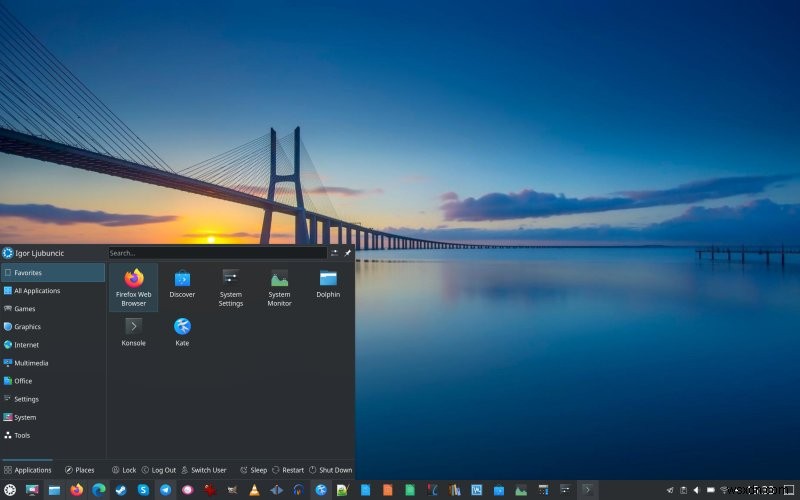Open Telegram from the taskbar
Image resolution: width=800 pixels, height=500 pixels.
[165, 490]
